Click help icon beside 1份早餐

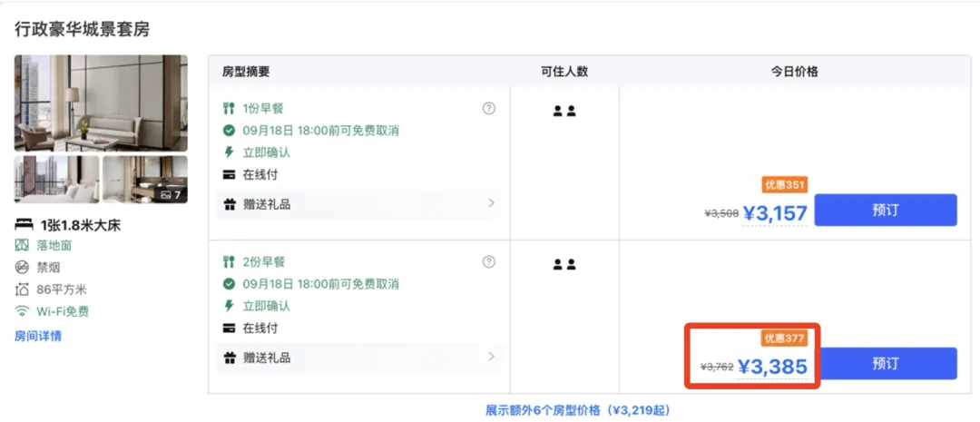489,108
